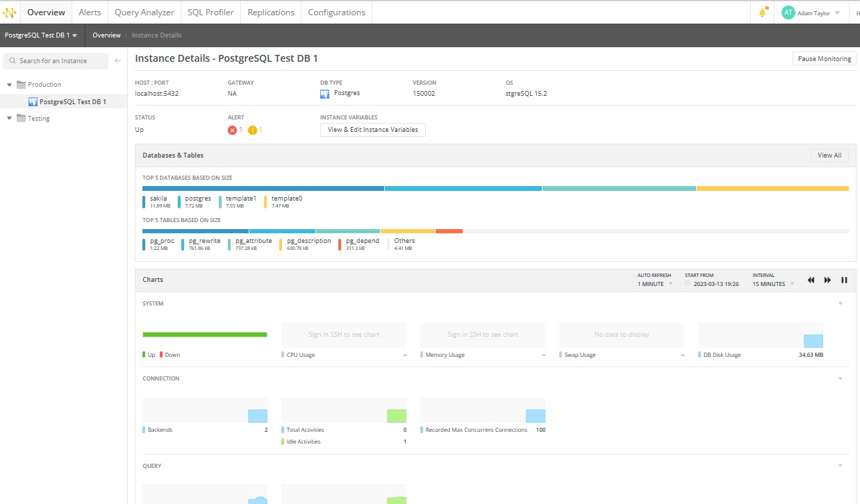The width and height of the screenshot is (860, 504).
Task: Click the version value 150002
Action: pyautogui.click(x=424, y=94)
